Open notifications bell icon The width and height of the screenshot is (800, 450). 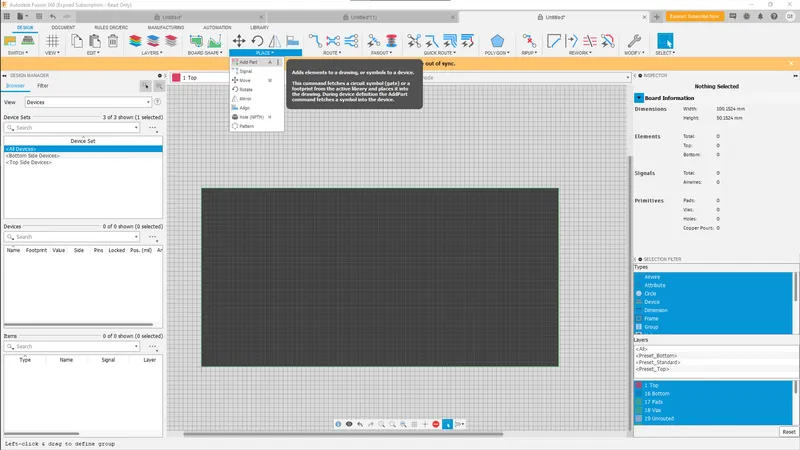tap(760, 16)
